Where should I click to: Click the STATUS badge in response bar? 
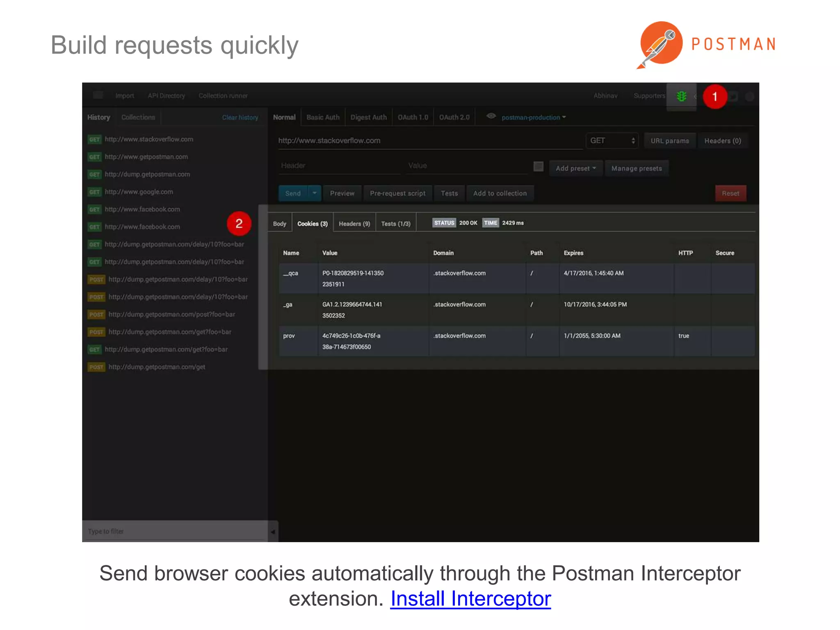pyautogui.click(x=444, y=223)
